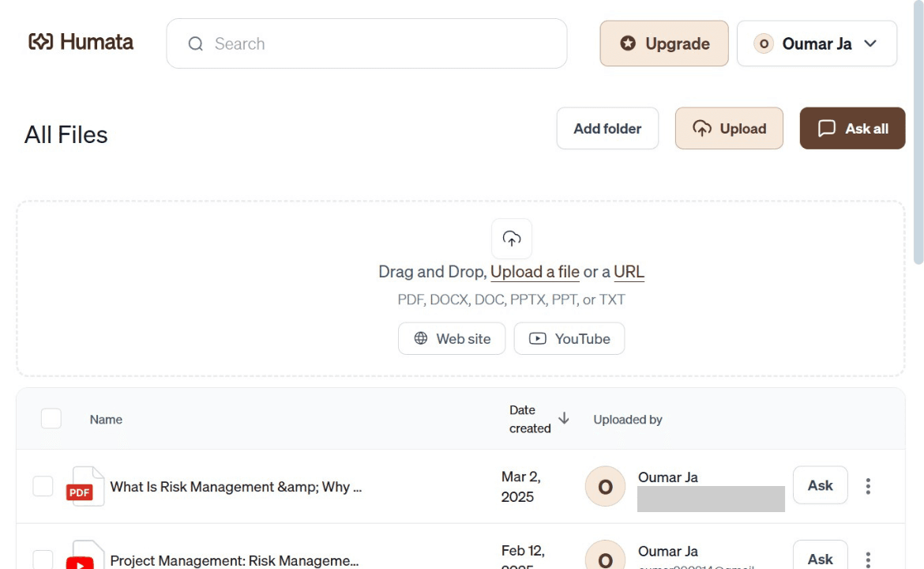Click the Oumar Ja avatar in first row

(605, 487)
